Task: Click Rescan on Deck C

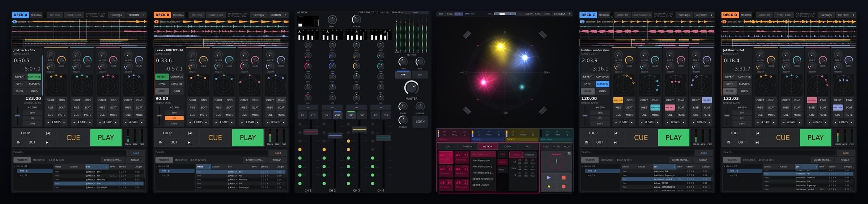Action: (703, 160)
